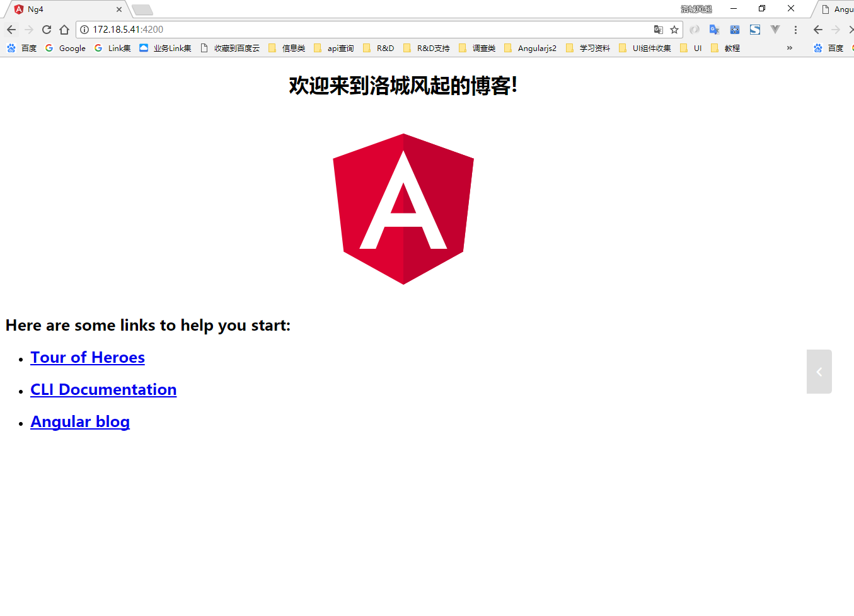Click back arrow in the right browser window

818,30
